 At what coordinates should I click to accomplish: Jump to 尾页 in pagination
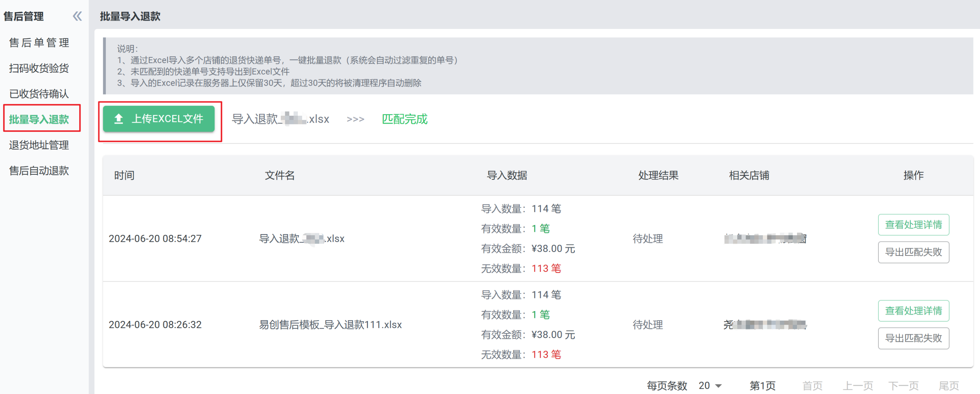coord(948,386)
